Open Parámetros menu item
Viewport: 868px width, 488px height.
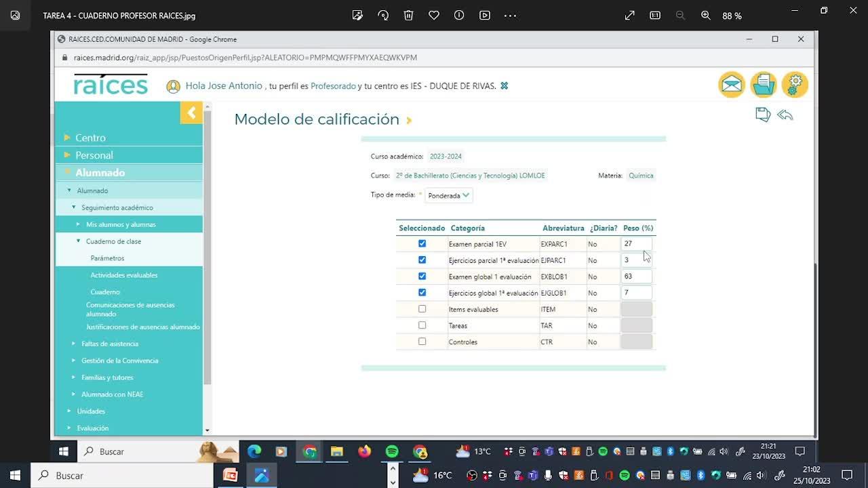(x=107, y=258)
